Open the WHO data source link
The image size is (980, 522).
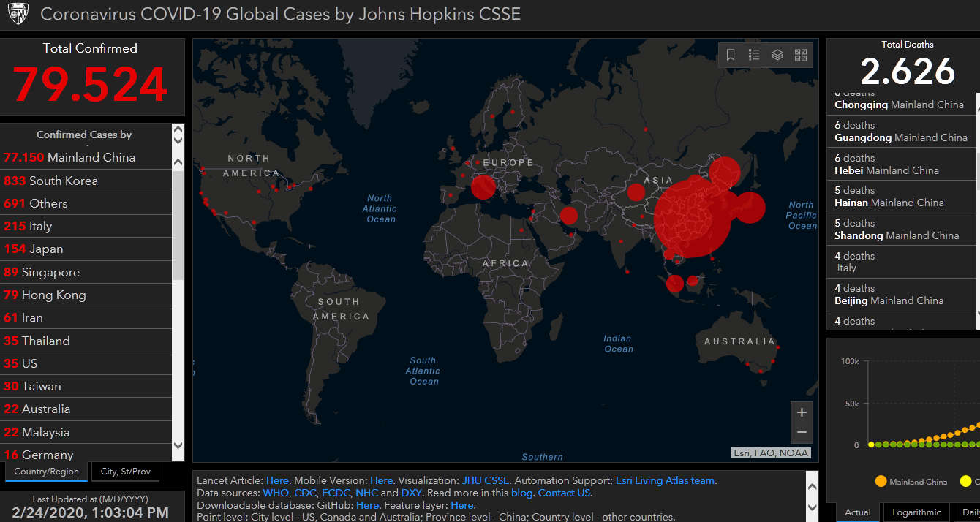[x=276, y=493]
